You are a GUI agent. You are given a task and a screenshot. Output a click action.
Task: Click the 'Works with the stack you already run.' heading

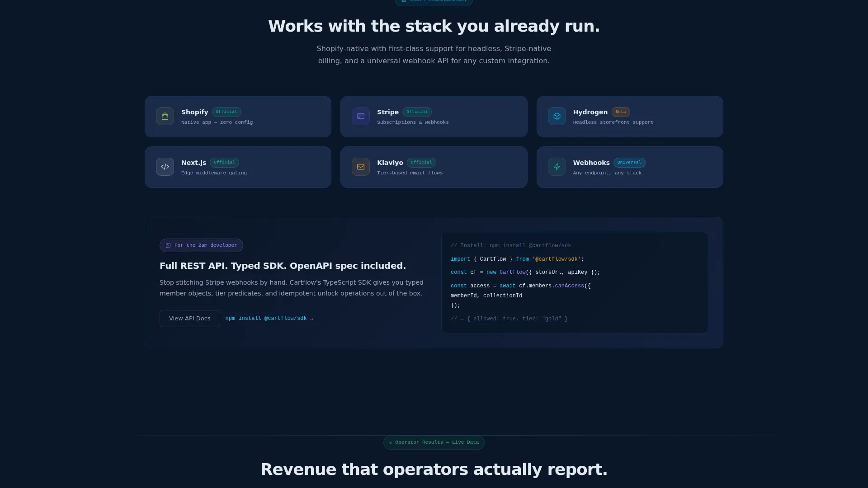pos(434,26)
